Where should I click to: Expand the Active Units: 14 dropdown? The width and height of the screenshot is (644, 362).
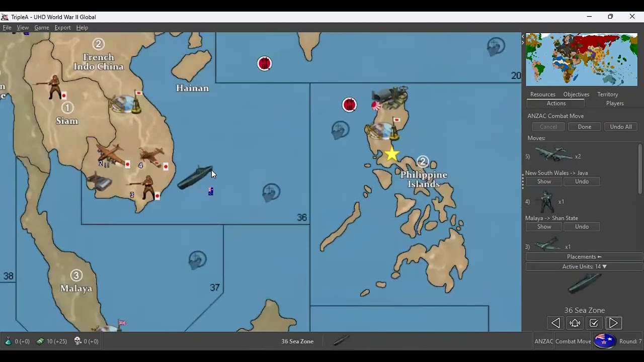[584, 266]
